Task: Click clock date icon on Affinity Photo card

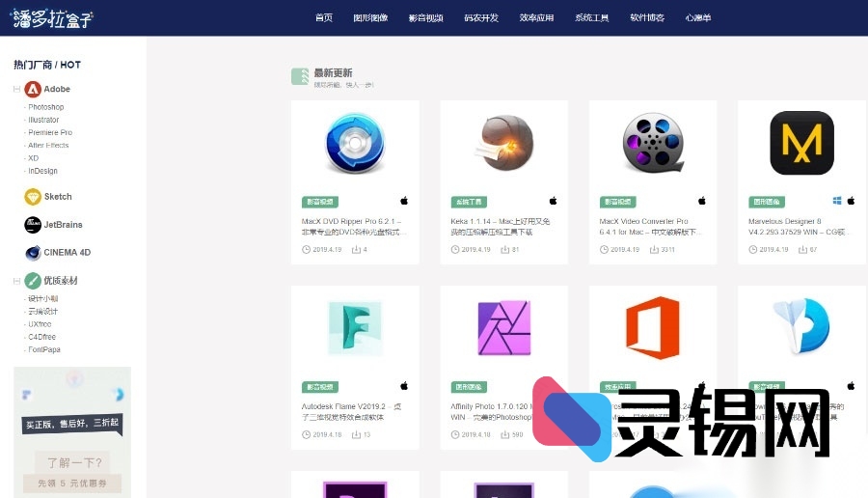Action: pos(455,435)
